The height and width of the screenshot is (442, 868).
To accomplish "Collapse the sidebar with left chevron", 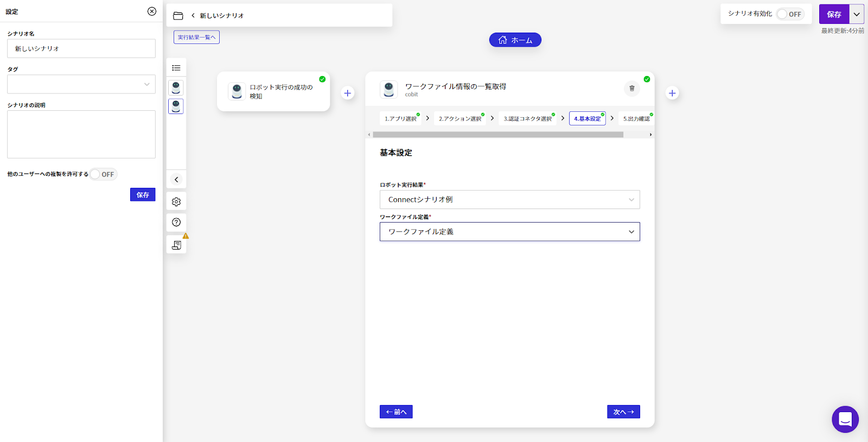I will pyautogui.click(x=176, y=179).
